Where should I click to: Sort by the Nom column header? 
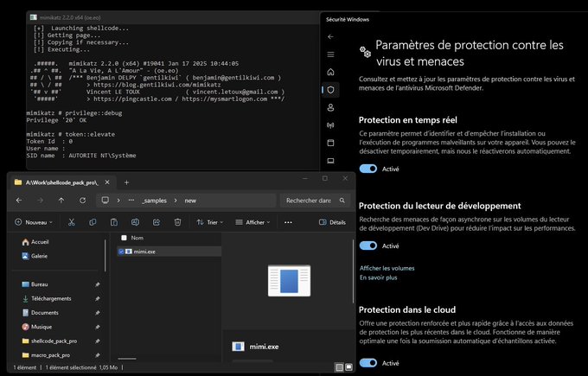click(137, 238)
